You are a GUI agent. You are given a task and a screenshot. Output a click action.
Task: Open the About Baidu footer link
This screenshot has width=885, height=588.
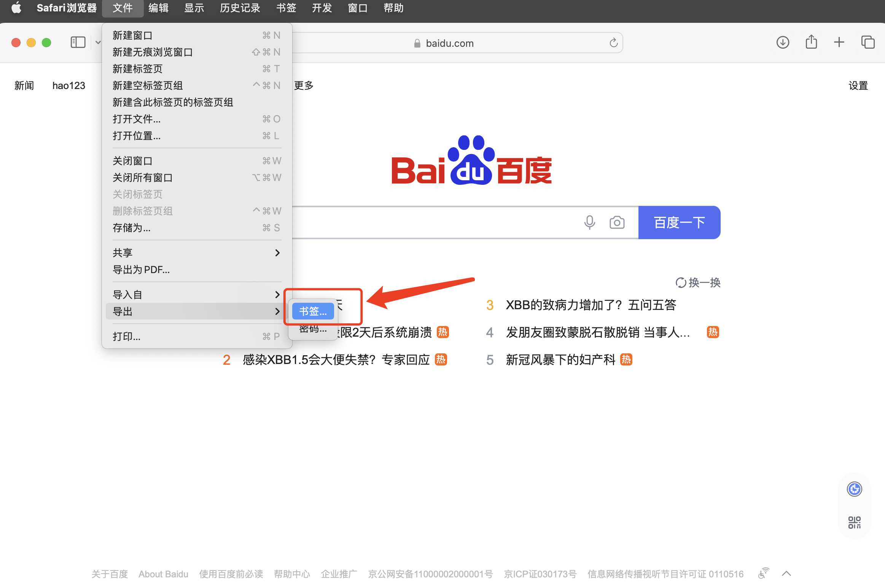click(x=163, y=574)
